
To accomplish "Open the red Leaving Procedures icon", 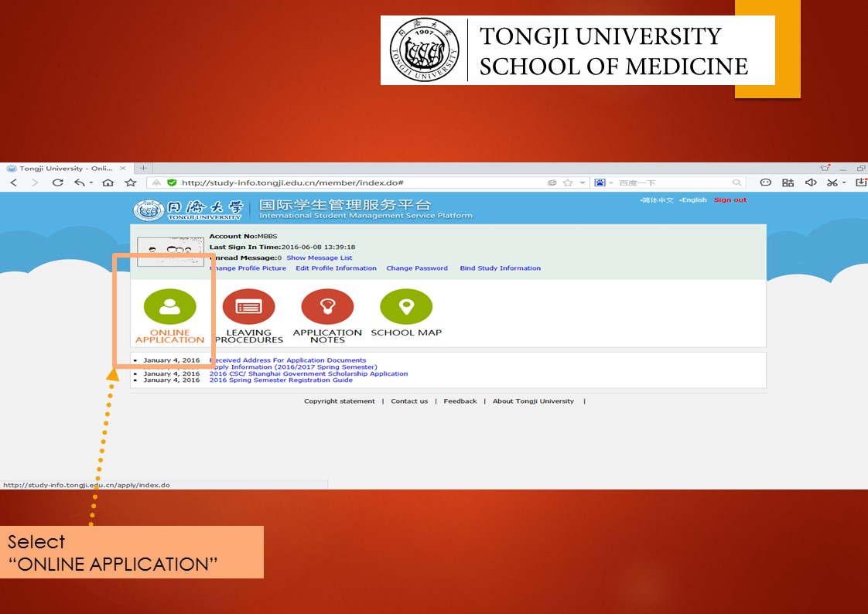I will pos(248,306).
